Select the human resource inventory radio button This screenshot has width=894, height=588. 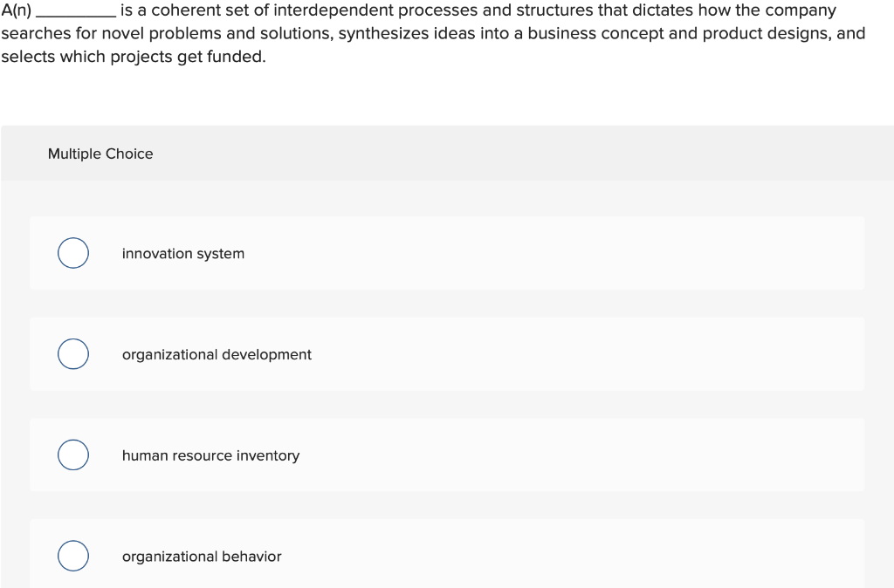tap(72, 455)
